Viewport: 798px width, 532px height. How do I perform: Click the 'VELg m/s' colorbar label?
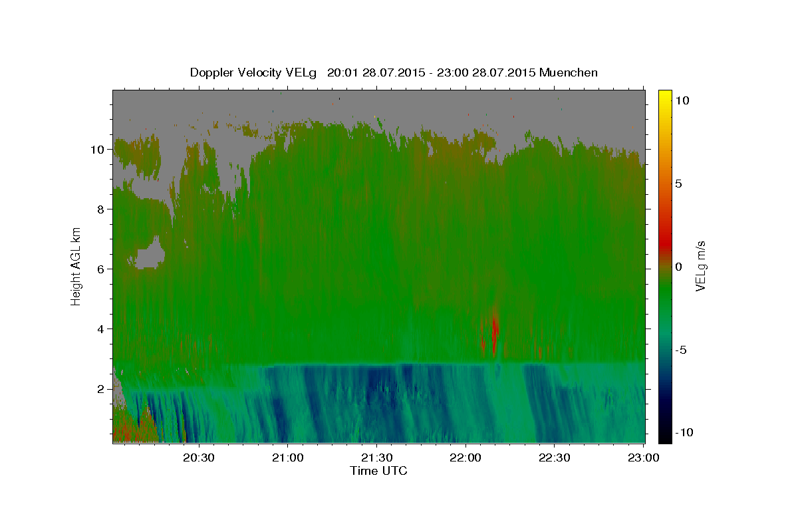700,267
